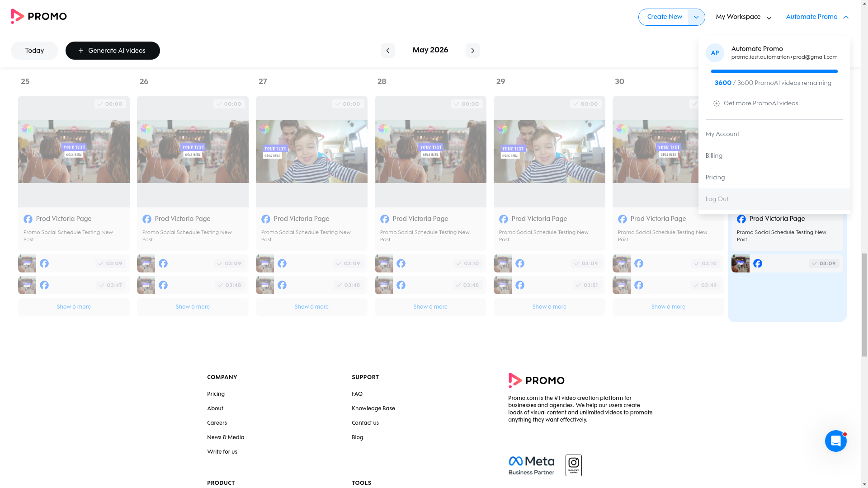Click the PromoAI videos remaining progress bar

[774, 71]
